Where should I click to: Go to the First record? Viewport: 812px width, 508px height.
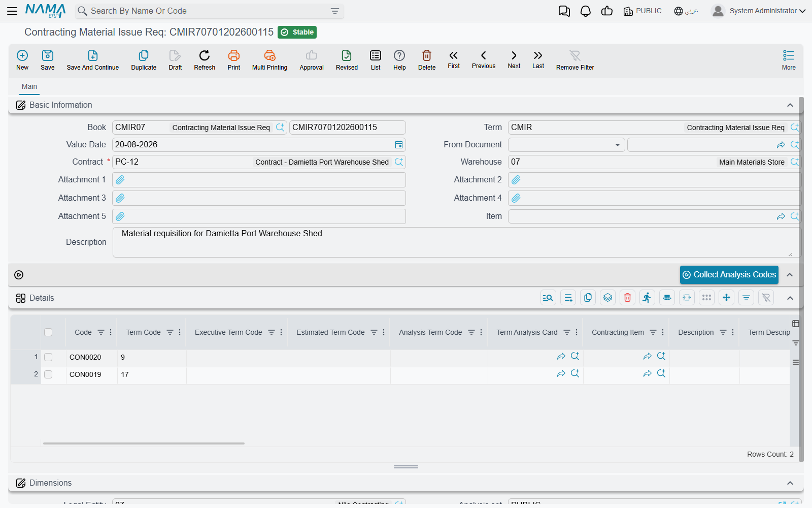pos(454,59)
